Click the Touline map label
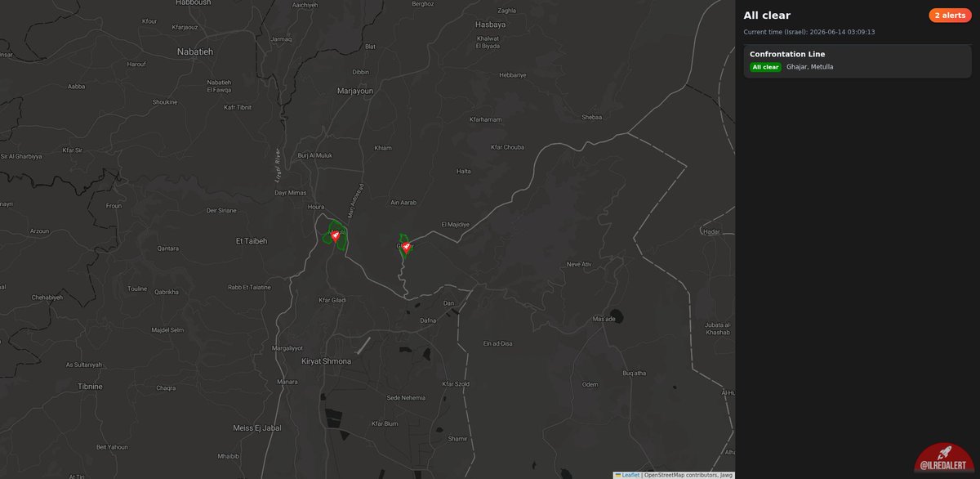The image size is (980, 479). coord(137,289)
